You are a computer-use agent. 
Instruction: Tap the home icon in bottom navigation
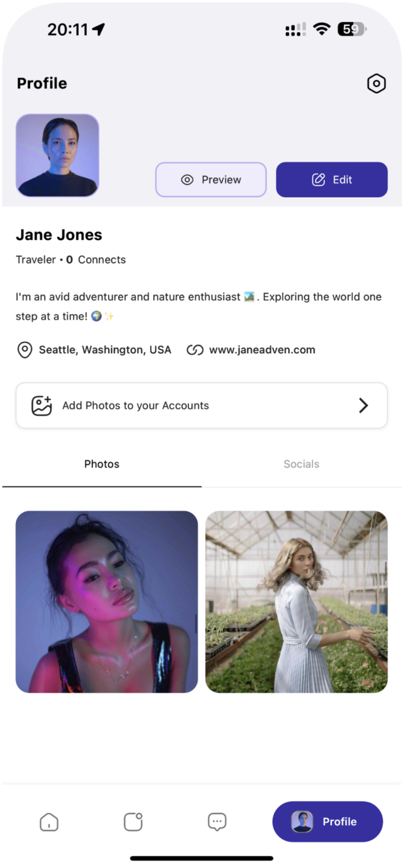[x=49, y=822]
